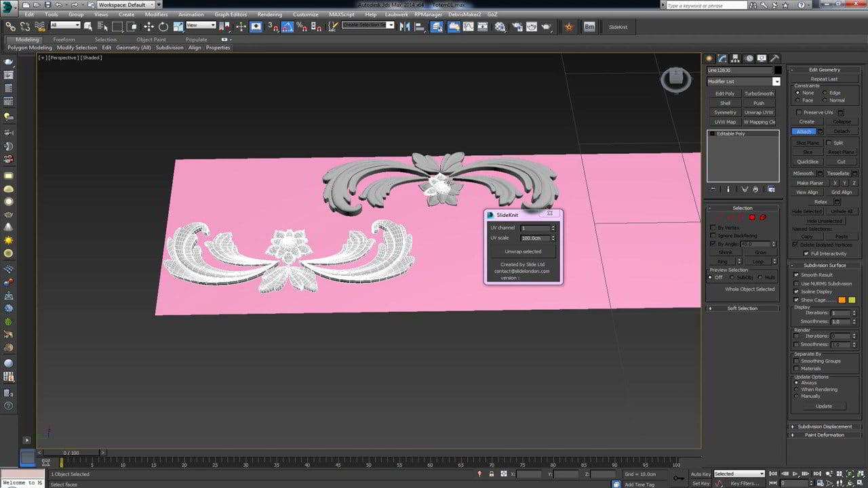Click the Unwrap selected button

pos(523,251)
